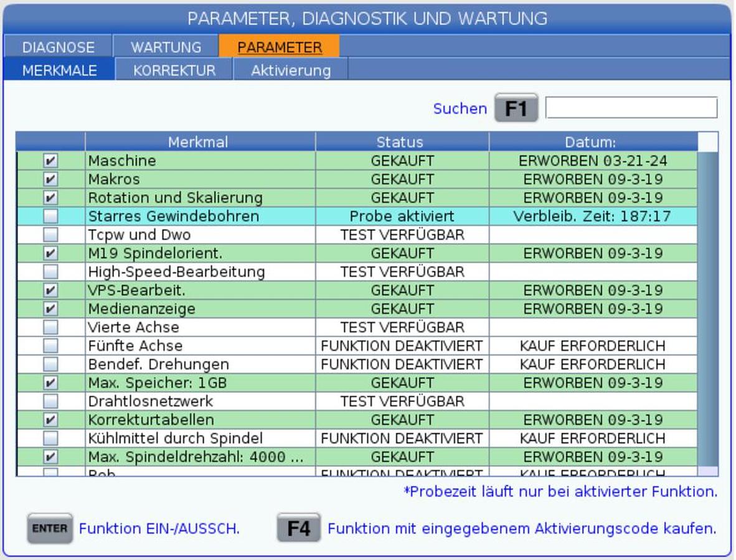This screenshot has height=560, width=736.
Task: Select the Tcpw und Dwo row
Action: [x=199, y=235]
